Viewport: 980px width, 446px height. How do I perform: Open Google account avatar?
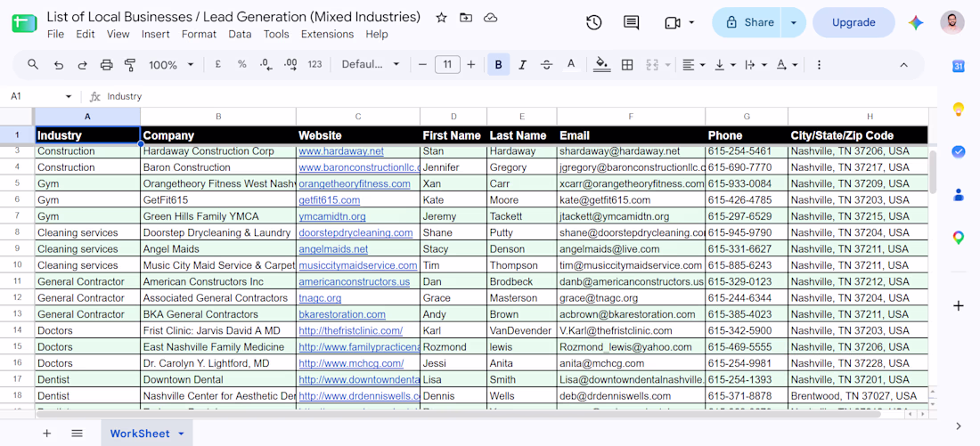tap(951, 22)
